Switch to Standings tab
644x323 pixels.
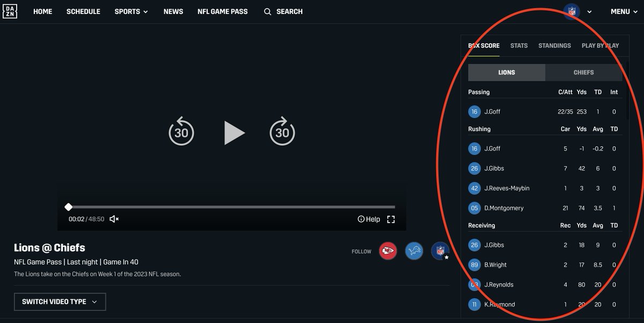point(554,46)
